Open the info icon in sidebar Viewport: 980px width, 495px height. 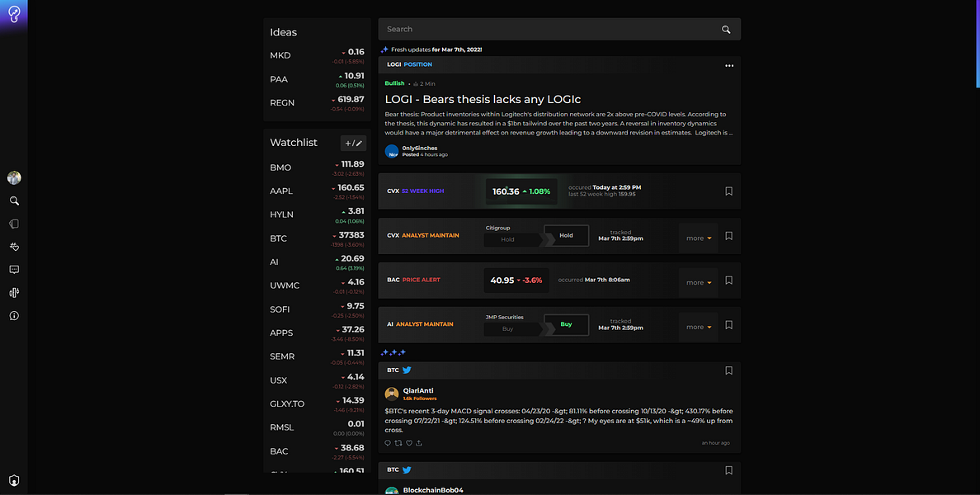coord(14,316)
